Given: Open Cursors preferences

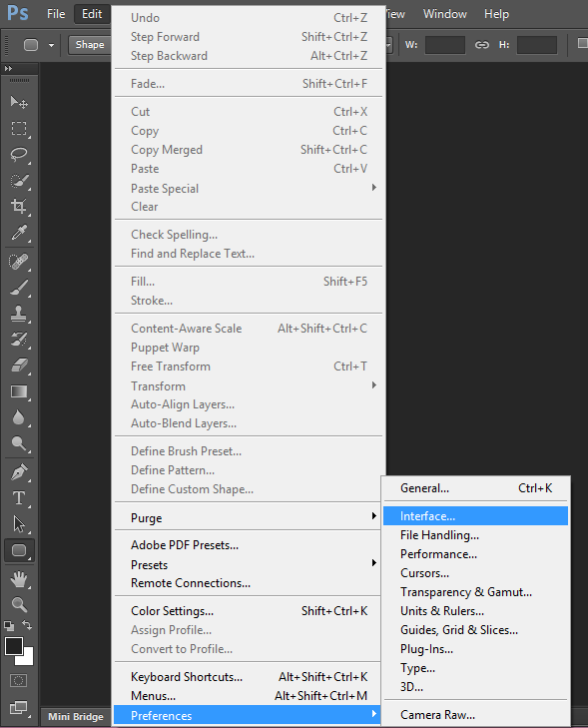Looking at the screenshot, I should point(475,573).
